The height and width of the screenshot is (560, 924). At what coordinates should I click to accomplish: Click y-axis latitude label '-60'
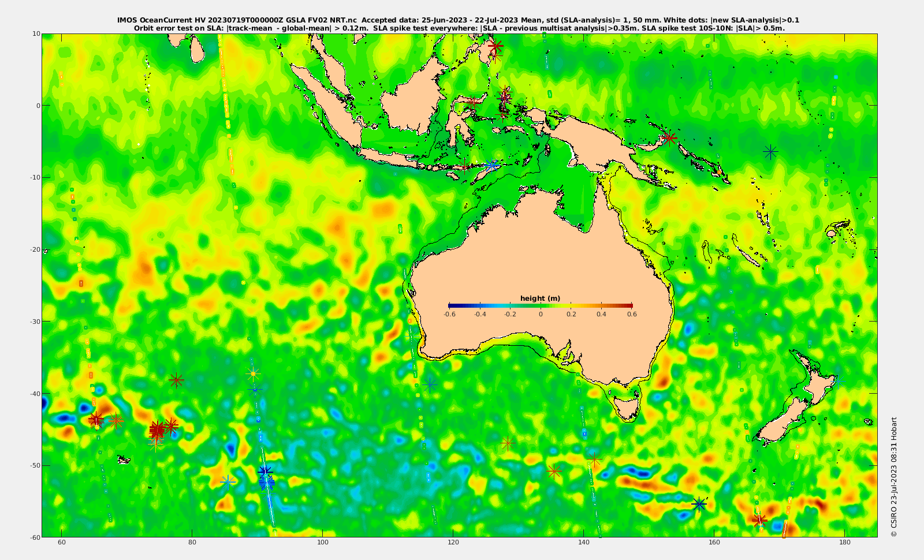(35, 537)
